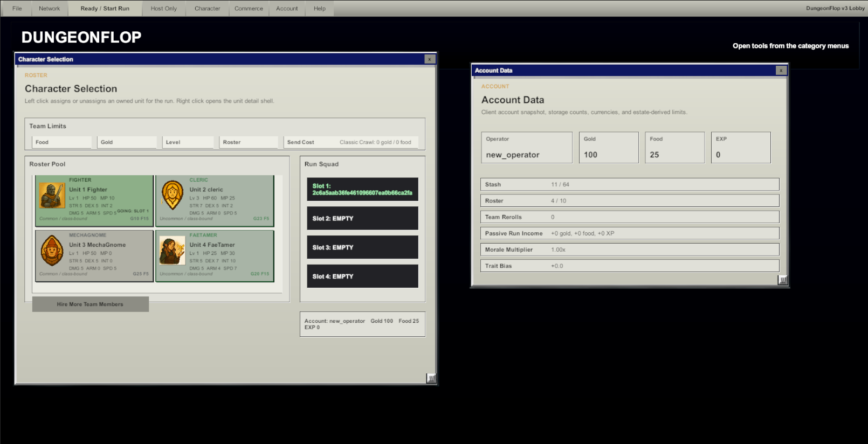Click the cleric portrait icon
Image resolution: width=868 pixels, height=444 pixels.
(x=173, y=196)
